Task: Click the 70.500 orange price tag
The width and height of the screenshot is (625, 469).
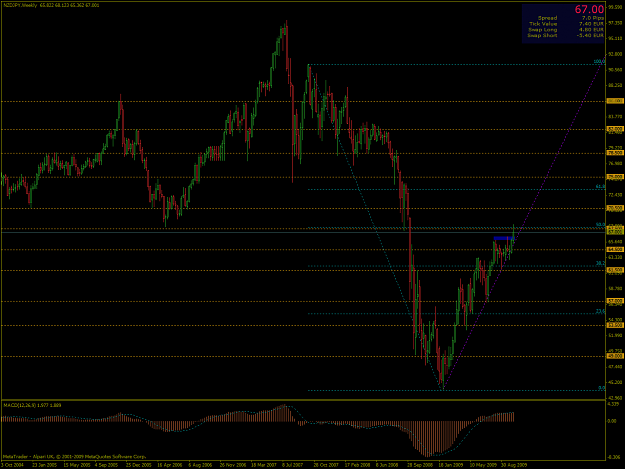Action: pyautogui.click(x=615, y=208)
